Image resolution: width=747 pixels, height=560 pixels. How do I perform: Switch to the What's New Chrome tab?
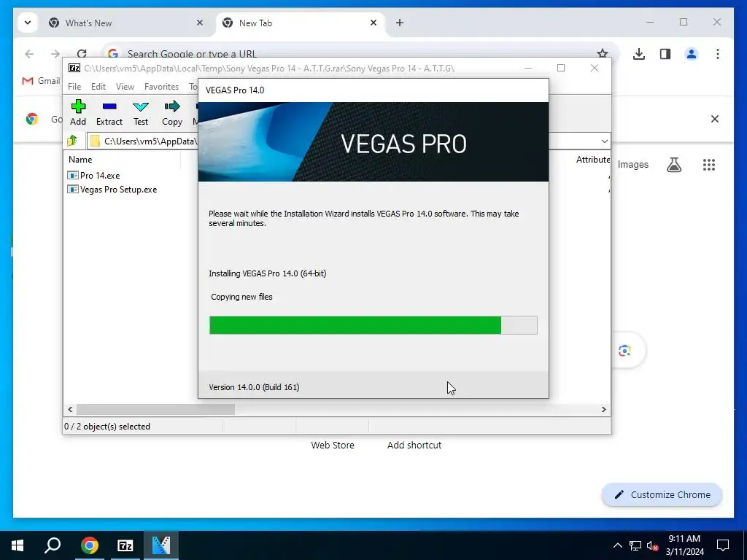(125, 23)
